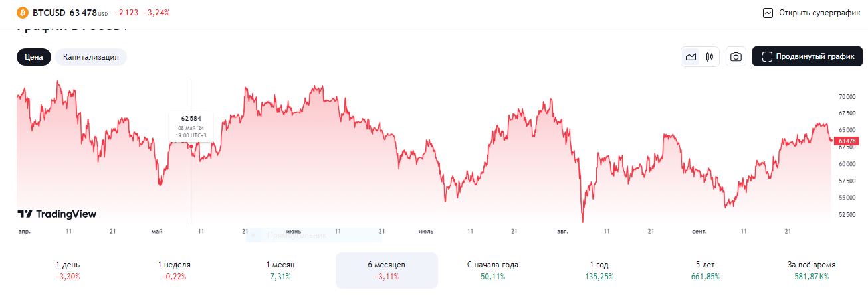Select 5 лет time range
Viewport: 868px width, 298px height.
click(705, 270)
